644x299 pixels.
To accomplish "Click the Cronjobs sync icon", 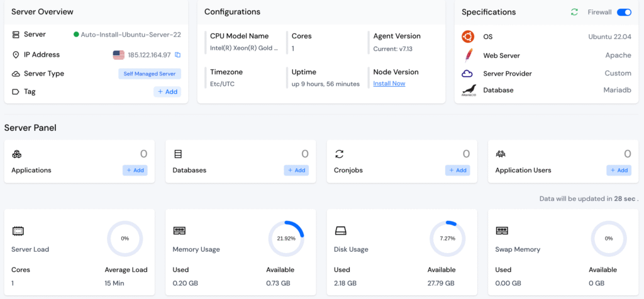I will [x=340, y=154].
